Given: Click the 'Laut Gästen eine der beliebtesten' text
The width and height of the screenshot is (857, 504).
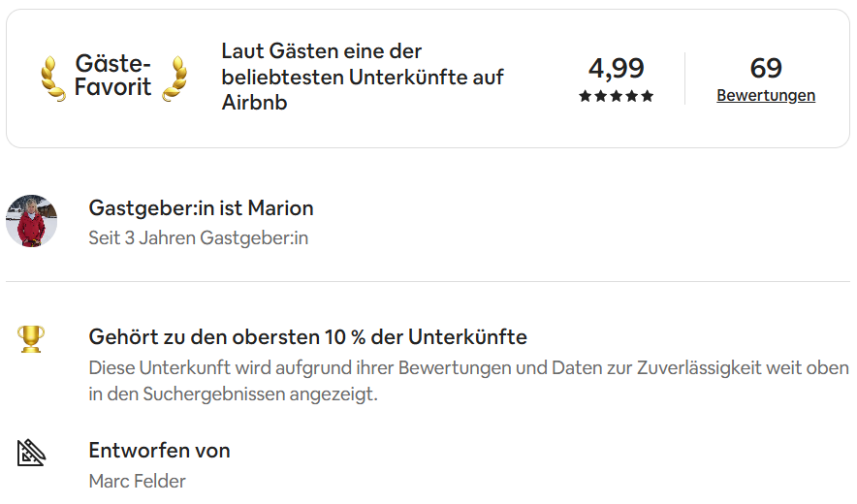Looking at the screenshot, I should (x=363, y=77).
